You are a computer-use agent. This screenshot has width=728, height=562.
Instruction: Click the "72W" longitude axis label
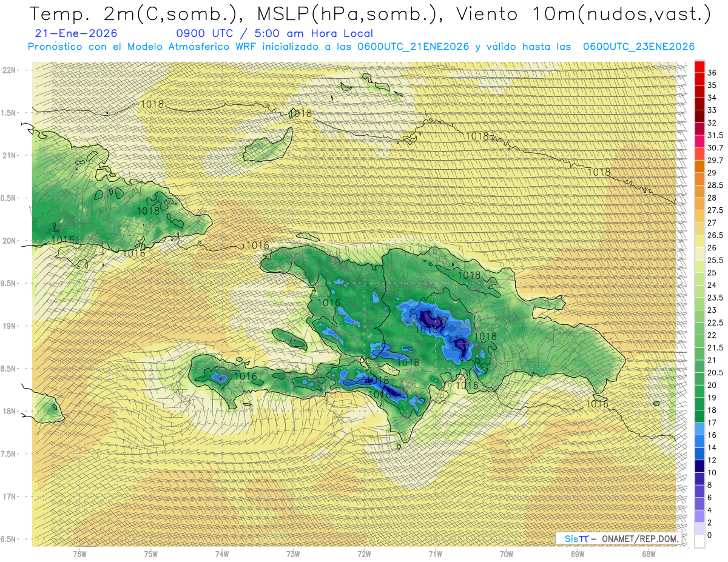364,554
